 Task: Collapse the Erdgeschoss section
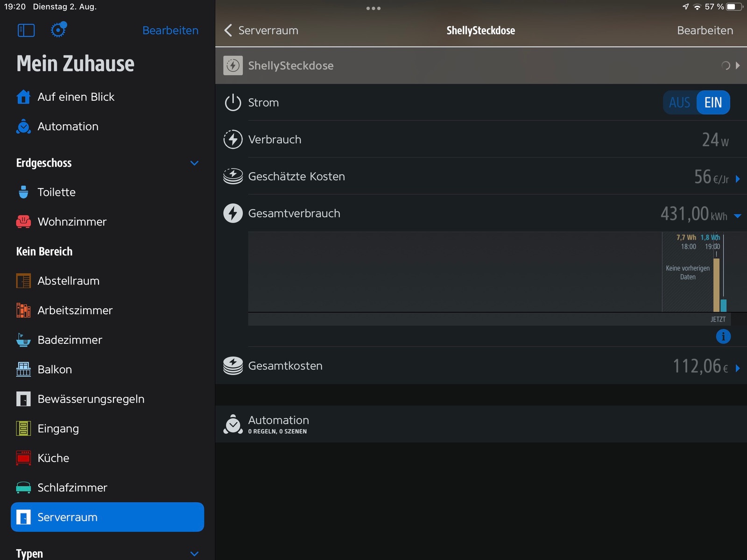[x=195, y=163]
